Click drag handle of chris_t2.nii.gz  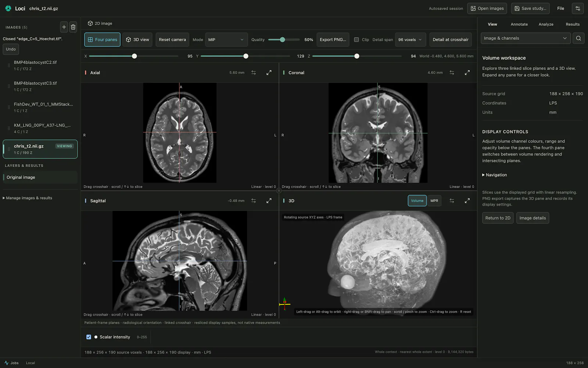[9, 149]
